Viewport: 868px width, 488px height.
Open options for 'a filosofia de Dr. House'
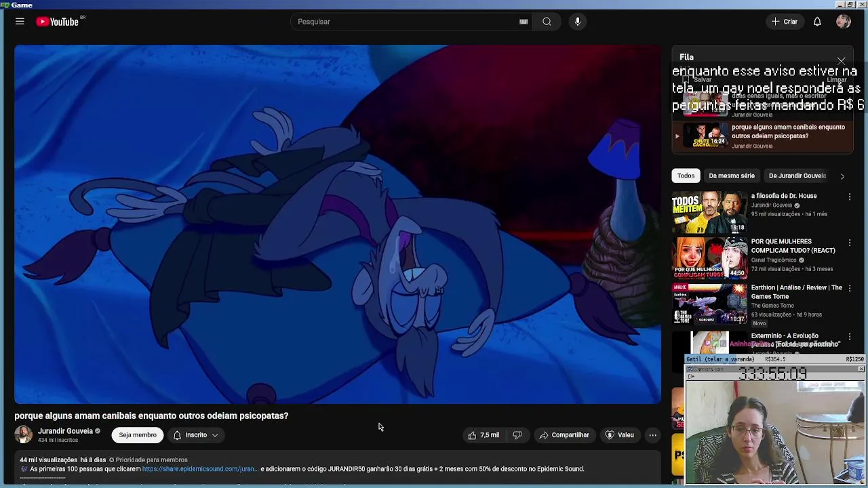(x=850, y=197)
